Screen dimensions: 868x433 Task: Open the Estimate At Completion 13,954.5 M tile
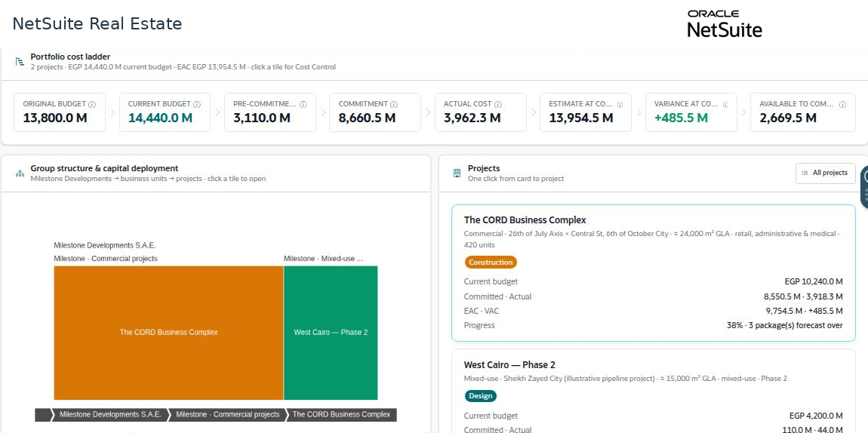pyautogui.click(x=585, y=112)
